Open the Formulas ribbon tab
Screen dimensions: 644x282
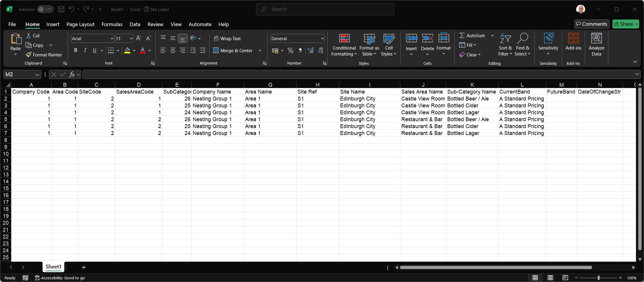[x=112, y=24]
